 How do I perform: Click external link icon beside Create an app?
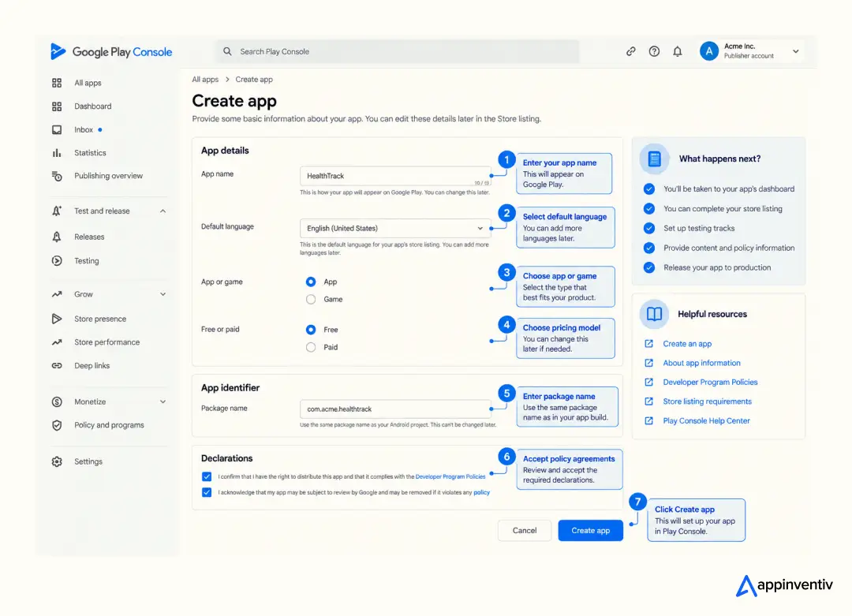click(x=648, y=343)
